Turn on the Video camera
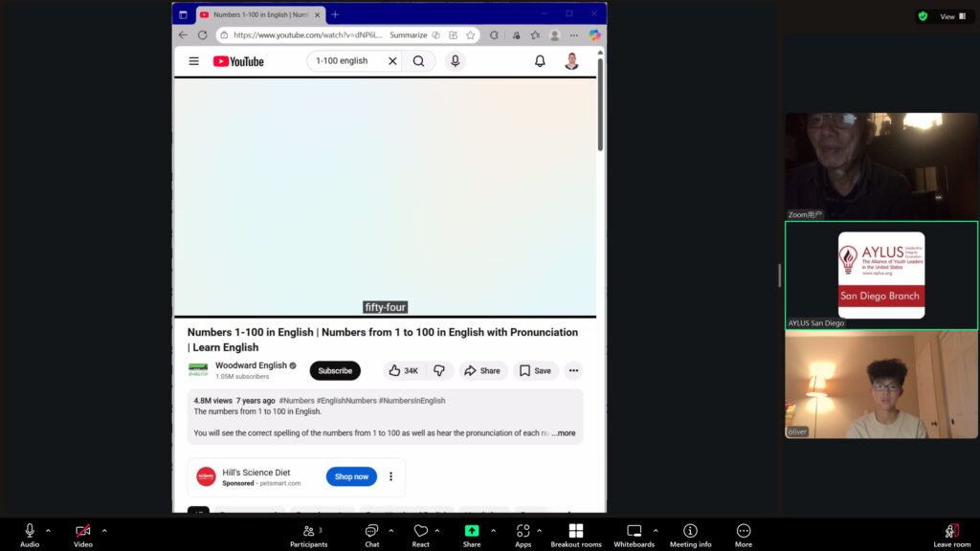980x551 pixels. [x=83, y=531]
